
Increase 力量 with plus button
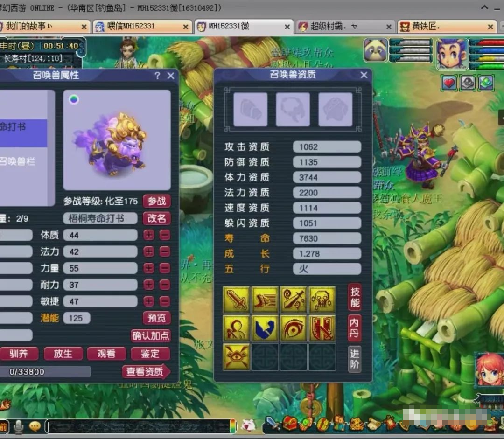click(x=149, y=268)
